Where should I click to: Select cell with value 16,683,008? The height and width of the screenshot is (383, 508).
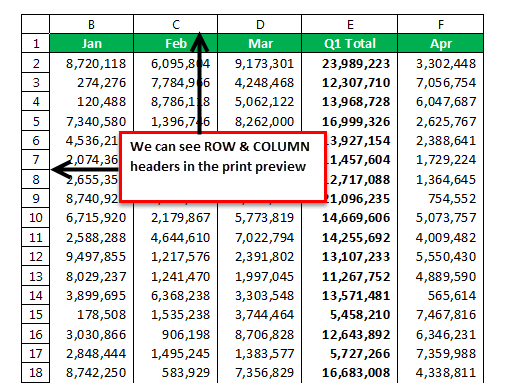coord(349,372)
